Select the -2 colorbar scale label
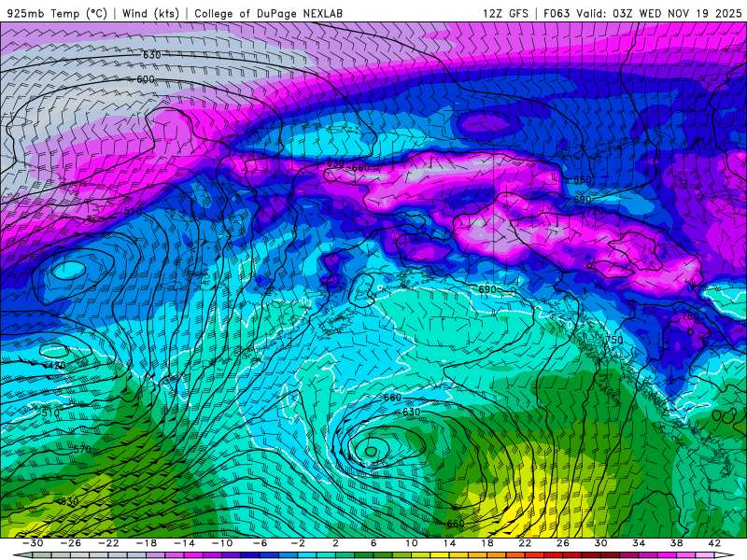 pyautogui.click(x=297, y=543)
